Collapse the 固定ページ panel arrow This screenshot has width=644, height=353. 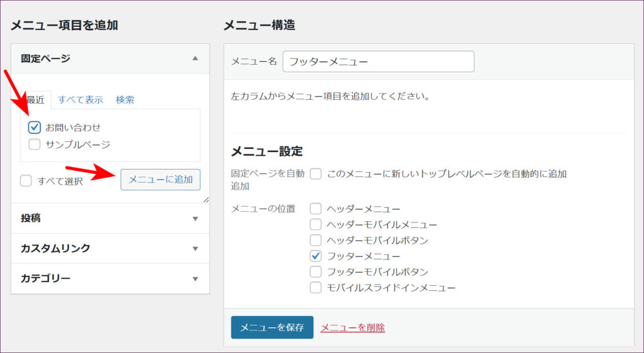coord(195,58)
